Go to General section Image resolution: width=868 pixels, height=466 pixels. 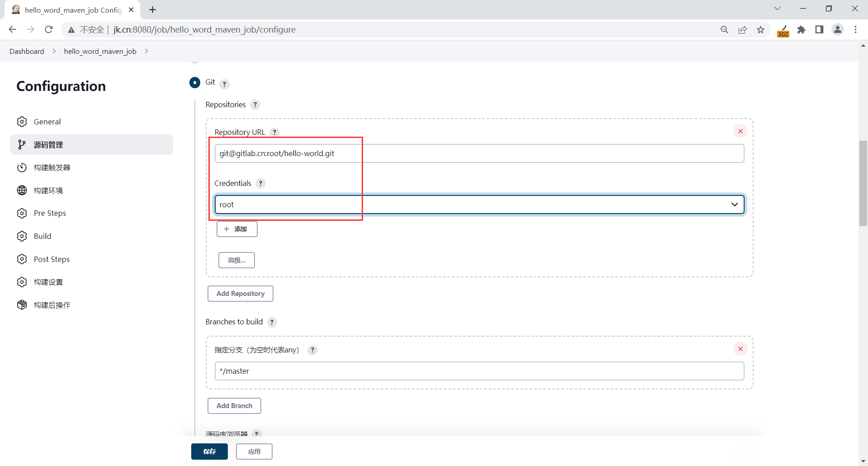[x=91, y=122]
